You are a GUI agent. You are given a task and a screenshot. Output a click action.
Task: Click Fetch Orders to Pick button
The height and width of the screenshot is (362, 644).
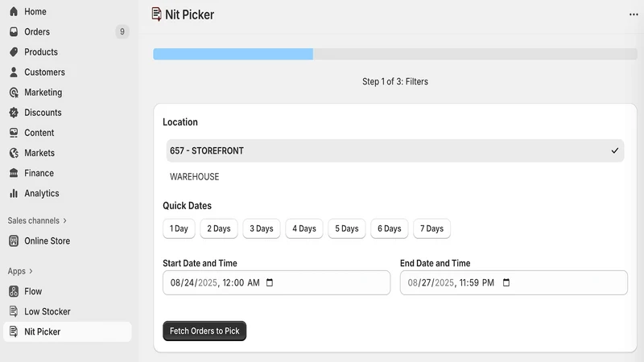coord(204,331)
